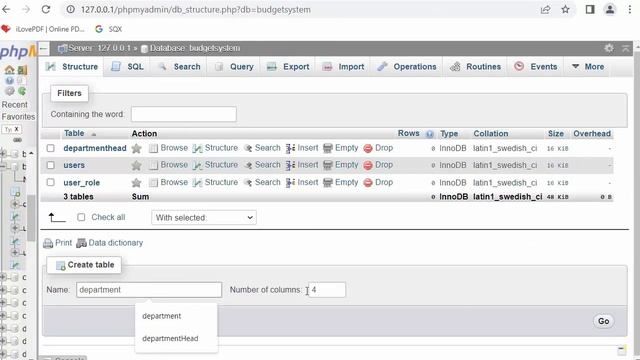This screenshot has height=360, width=640.
Task: Drop the user_role table
Action: coord(378,182)
